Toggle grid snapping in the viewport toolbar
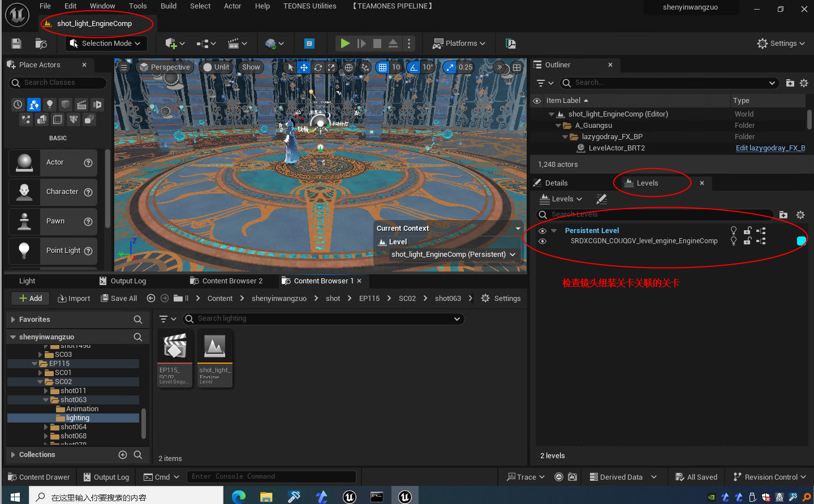This screenshot has height=504, width=814. 383,67
